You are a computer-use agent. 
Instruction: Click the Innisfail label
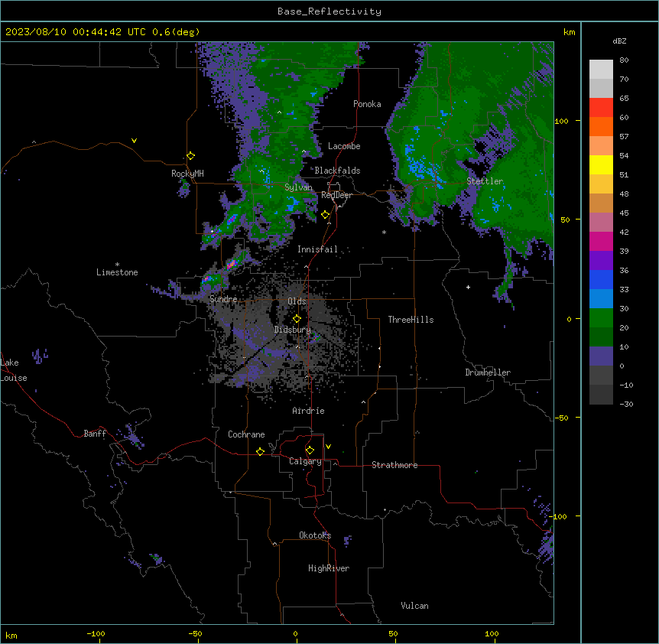click(x=317, y=249)
